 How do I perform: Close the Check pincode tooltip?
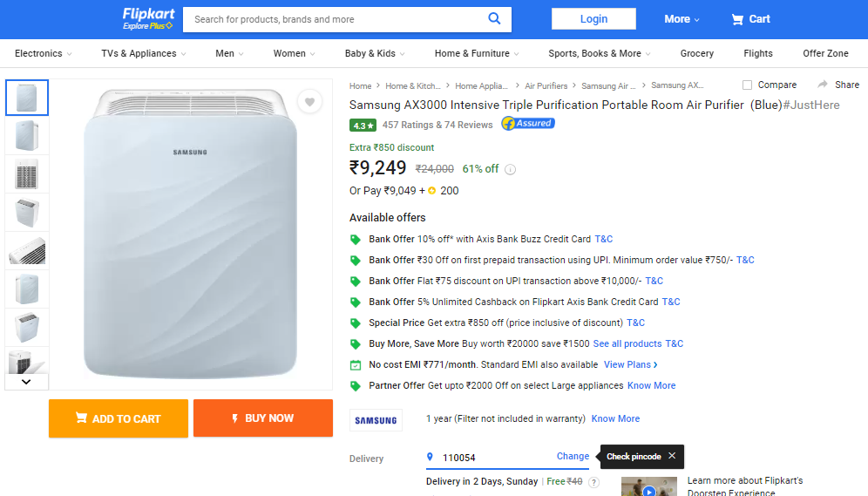tap(672, 456)
